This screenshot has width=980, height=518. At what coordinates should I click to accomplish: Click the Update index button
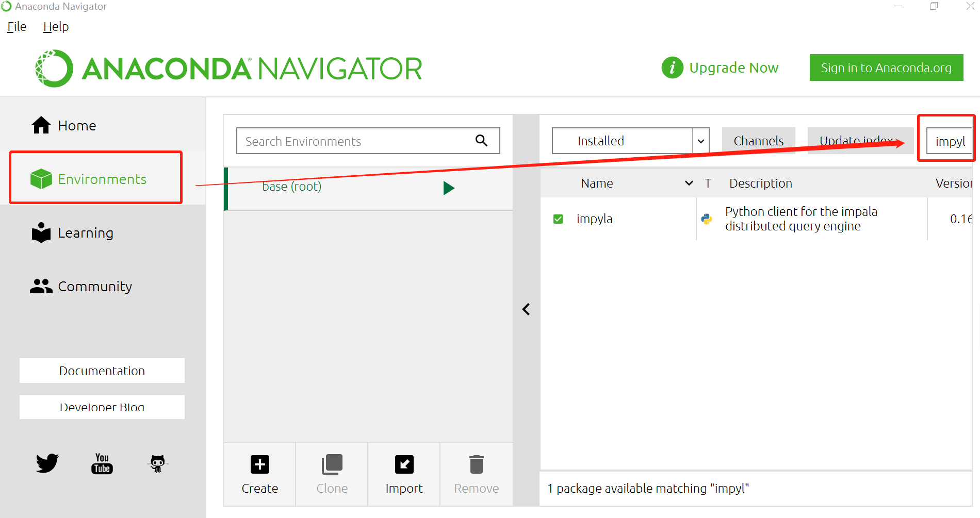[860, 141]
